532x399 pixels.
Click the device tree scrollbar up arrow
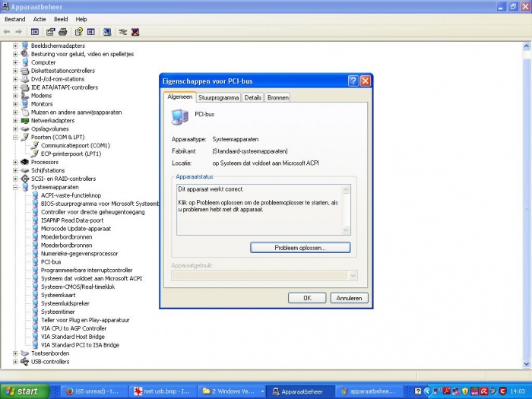point(527,46)
